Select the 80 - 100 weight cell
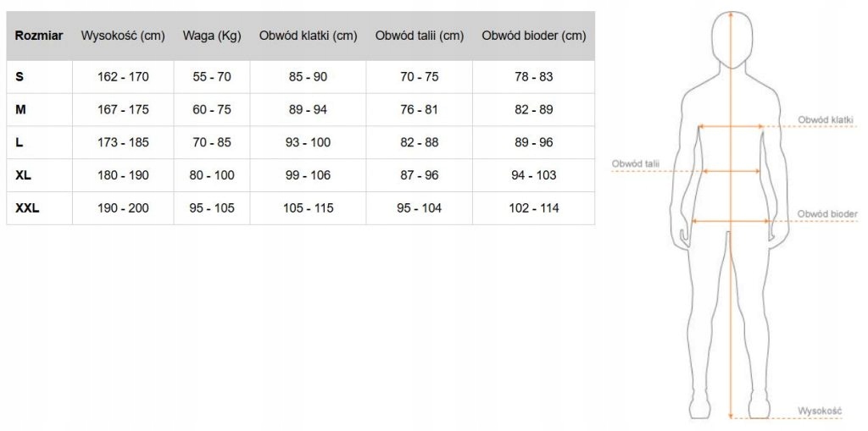 (212, 175)
